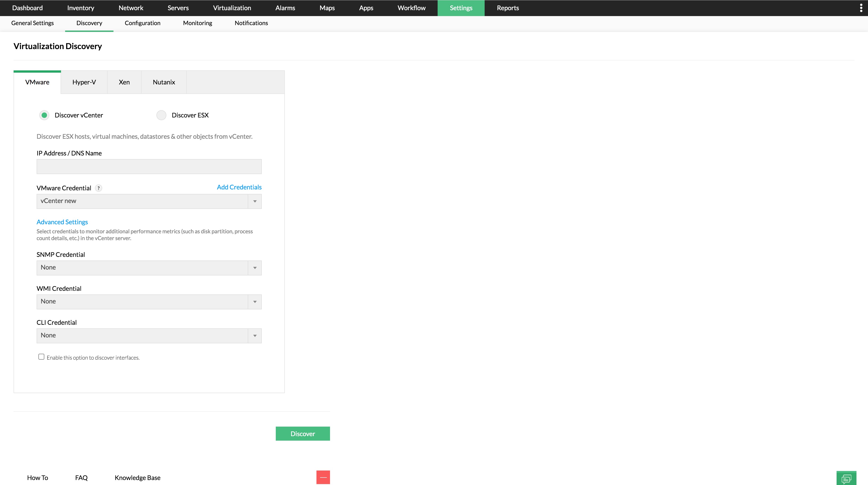Viewport: 868px width, 485px height.
Task: Select the Discover vCenter radio button
Action: click(x=44, y=115)
